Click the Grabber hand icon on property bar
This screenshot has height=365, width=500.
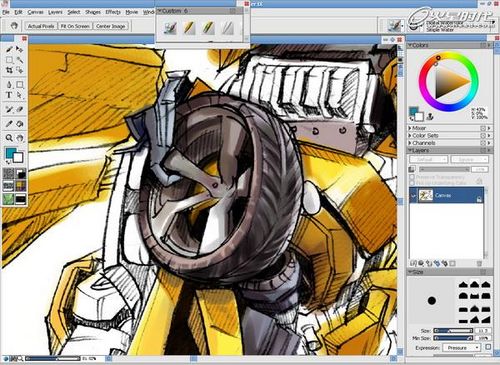[14, 26]
